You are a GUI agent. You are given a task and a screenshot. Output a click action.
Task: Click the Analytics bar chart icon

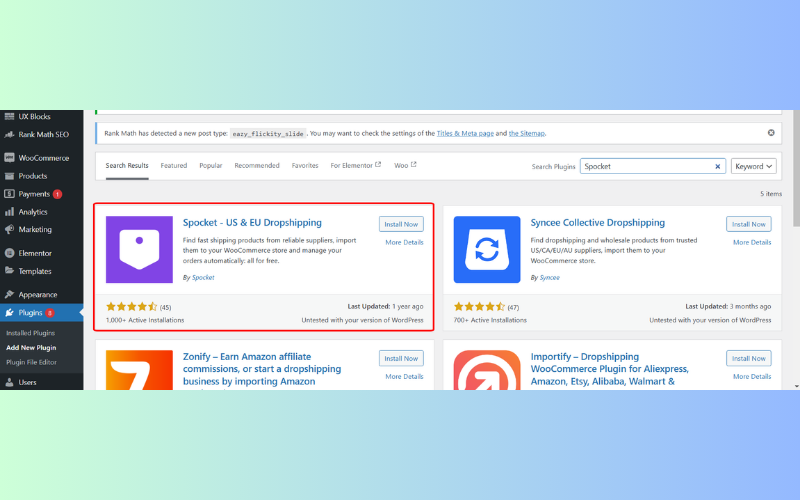click(x=9, y=212)
